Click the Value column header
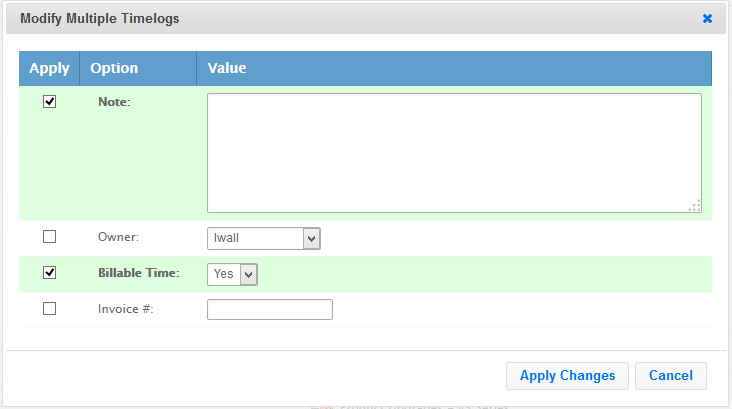This screenshot has width=732, height=409. 227,68
